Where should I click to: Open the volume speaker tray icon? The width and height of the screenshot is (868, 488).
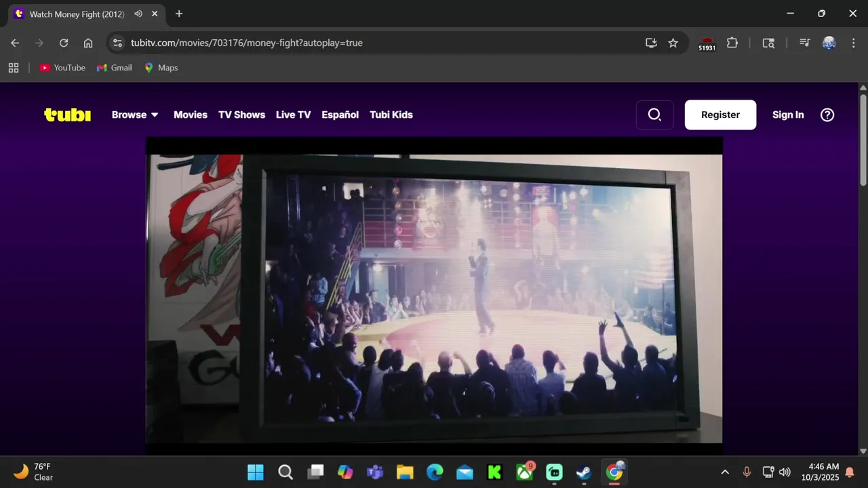pyautogui.click(x=785, y=472)
